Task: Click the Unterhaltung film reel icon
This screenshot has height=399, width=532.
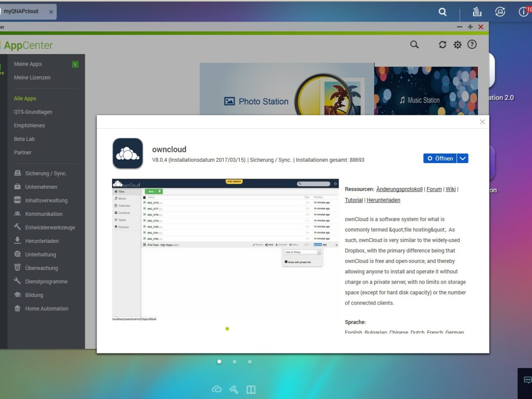Action: pos(17,254)
